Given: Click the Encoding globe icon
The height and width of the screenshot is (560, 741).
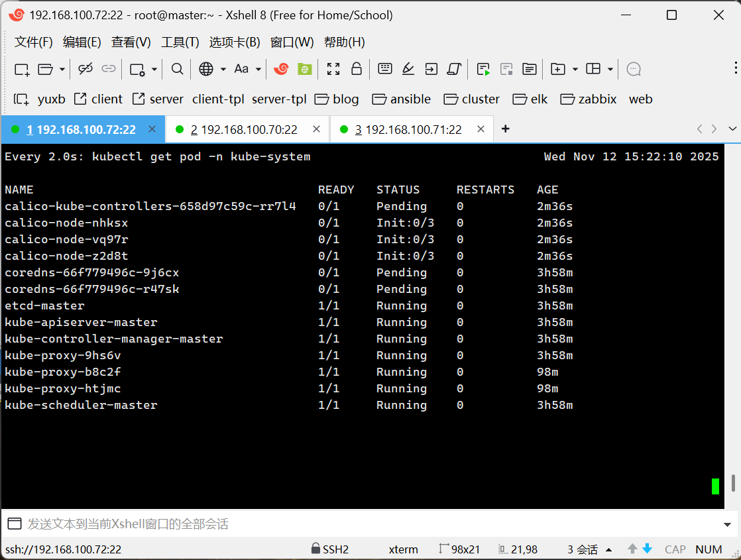Looking at the screenshot, I should pos(206,69).
